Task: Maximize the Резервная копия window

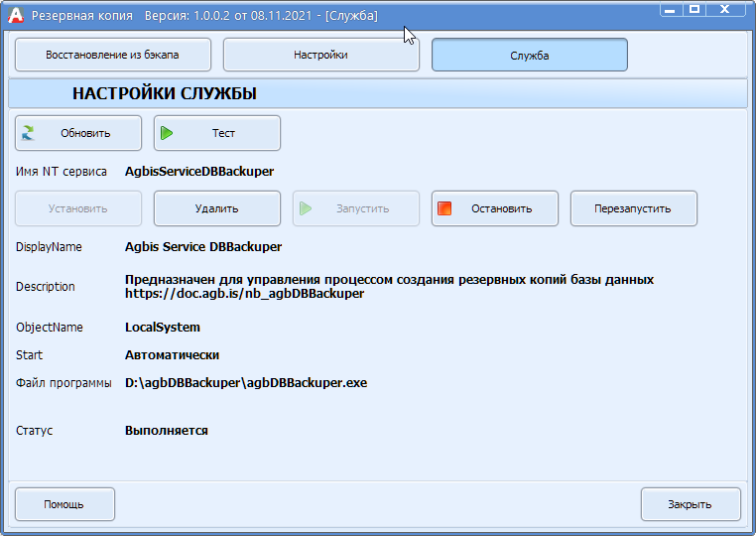Action: tap(694, 9)
